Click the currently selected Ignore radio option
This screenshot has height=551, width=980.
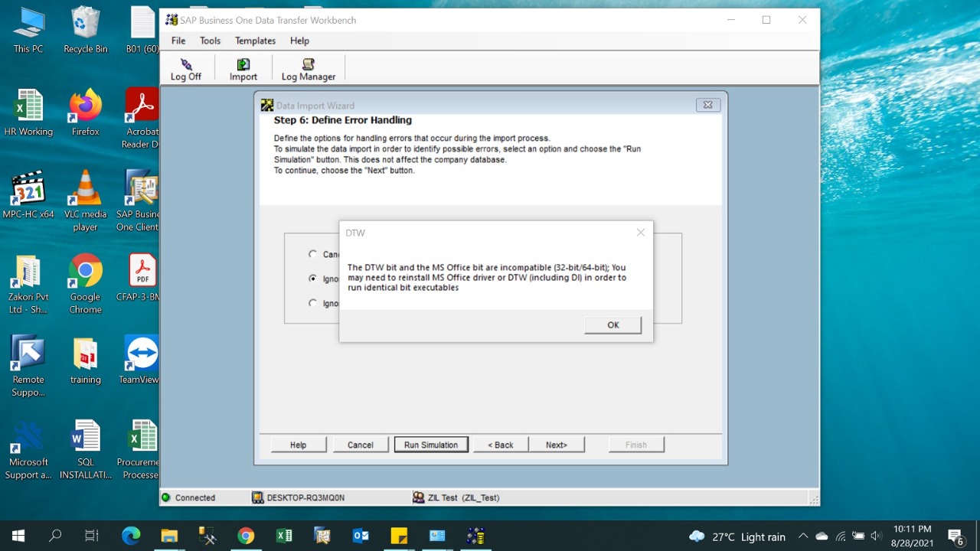tap(312, 279)
